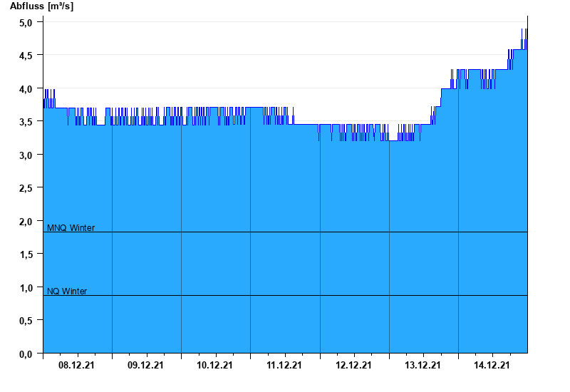
Task: Select the 5,0 y-axis value
Action: 26,23
